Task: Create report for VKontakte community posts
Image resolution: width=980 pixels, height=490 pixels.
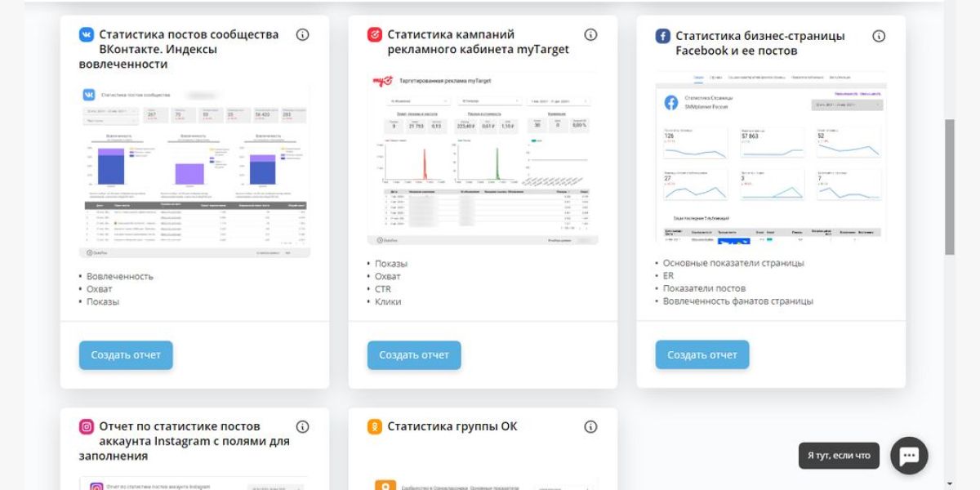Action: point(126,355)
